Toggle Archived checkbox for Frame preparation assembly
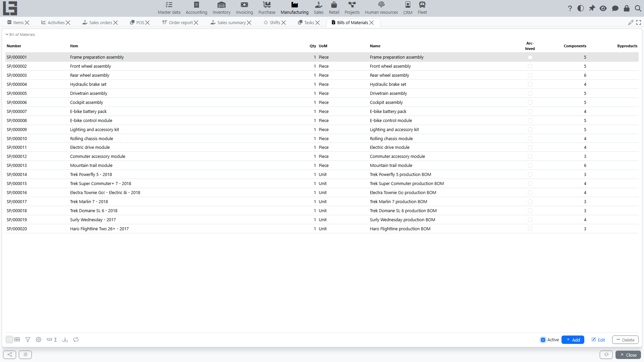Screen dimensions: 644x362 [530, 57]
